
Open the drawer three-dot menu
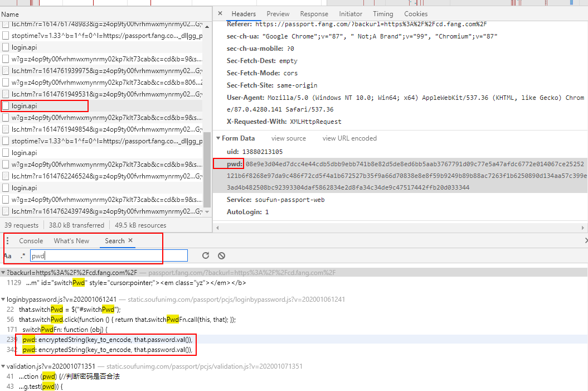click(8, 241)
